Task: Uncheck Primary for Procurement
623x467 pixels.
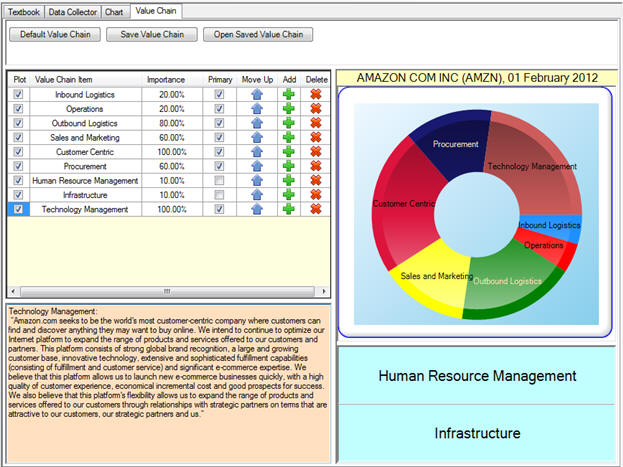Action: [219, 166]
